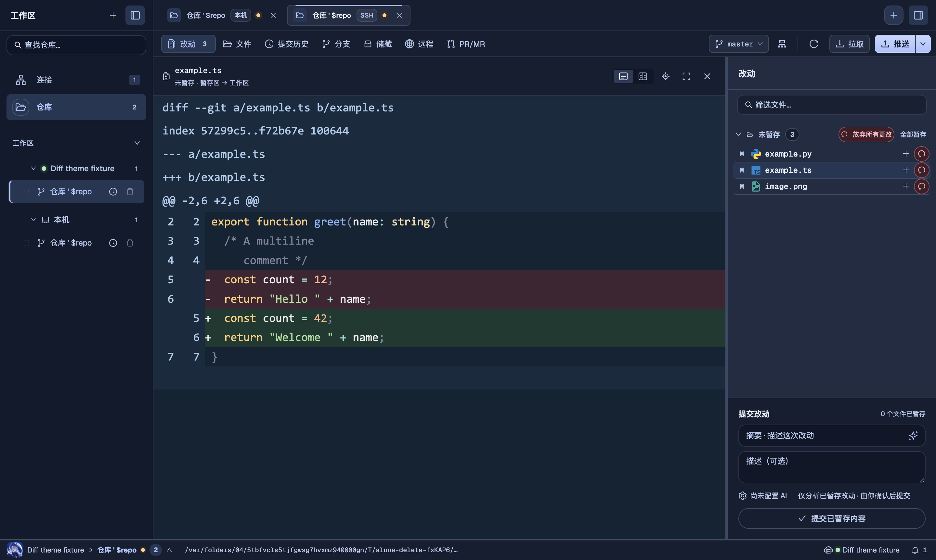
Task: Open the 远程 remotes tab
Action: point(419,44)
